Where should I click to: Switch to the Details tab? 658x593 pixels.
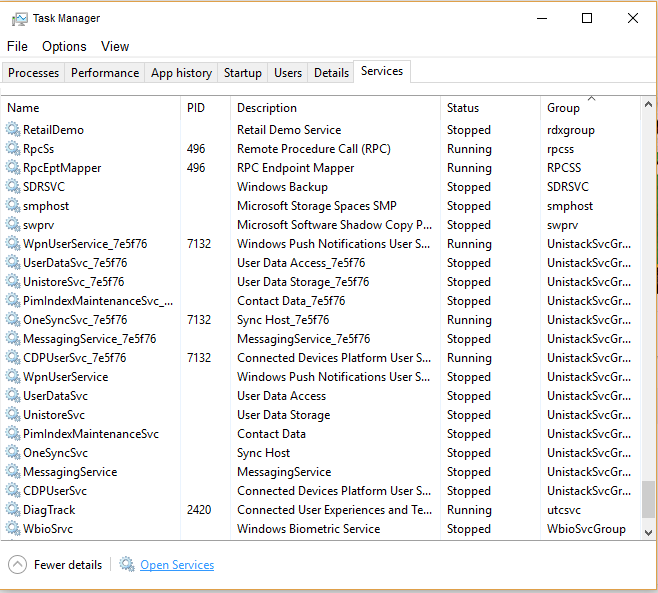coord(331,73)
